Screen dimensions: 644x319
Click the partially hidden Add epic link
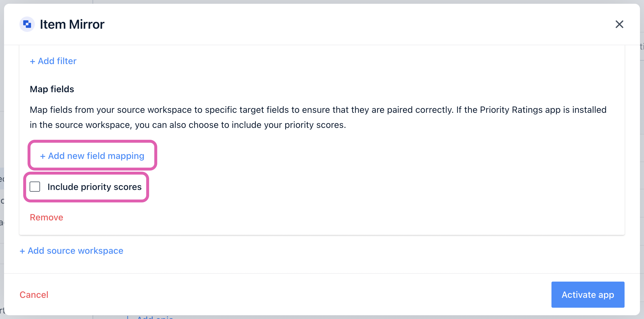[x=155, y=317]
